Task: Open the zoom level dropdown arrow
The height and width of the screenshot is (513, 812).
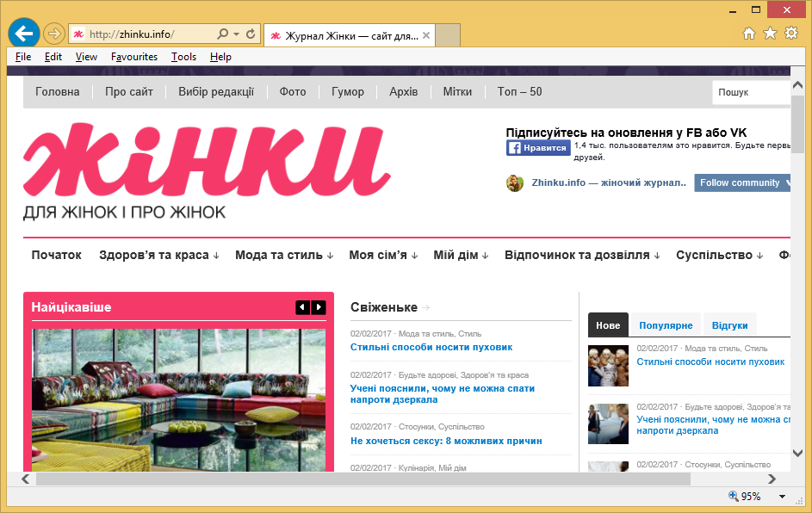Action: pos(782,497)
